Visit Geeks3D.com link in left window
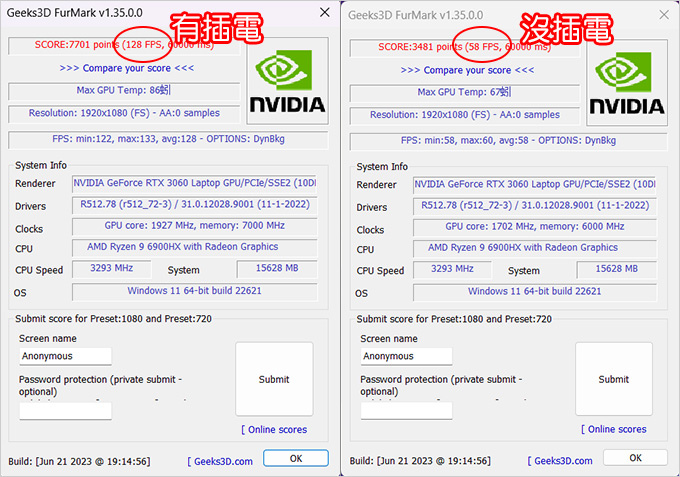Screen dimensions: 680x477 (220, 461)
